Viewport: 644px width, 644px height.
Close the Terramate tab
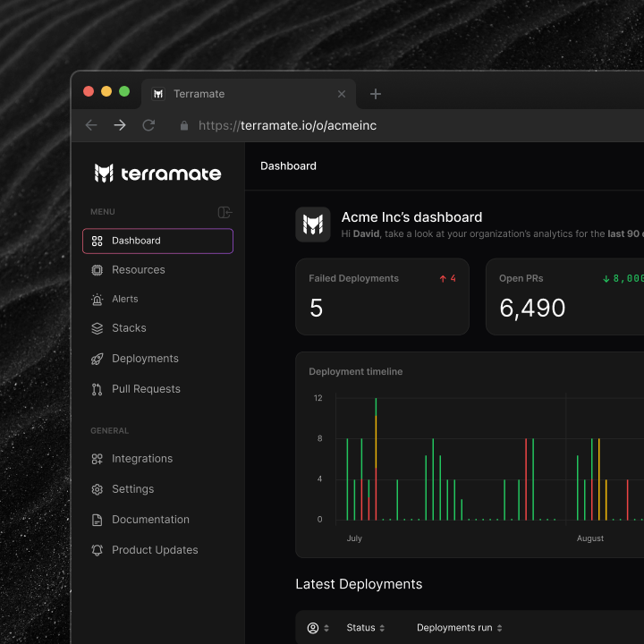(x=342, y=94)
